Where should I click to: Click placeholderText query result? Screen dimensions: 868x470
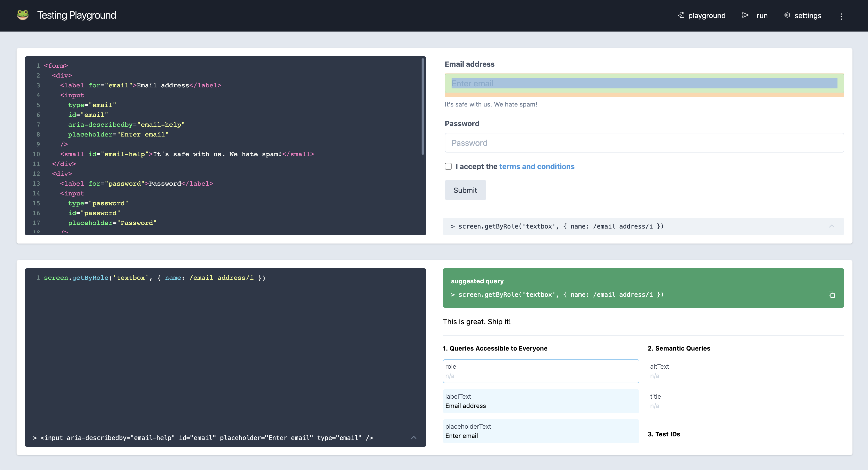[x=540, y=431]
